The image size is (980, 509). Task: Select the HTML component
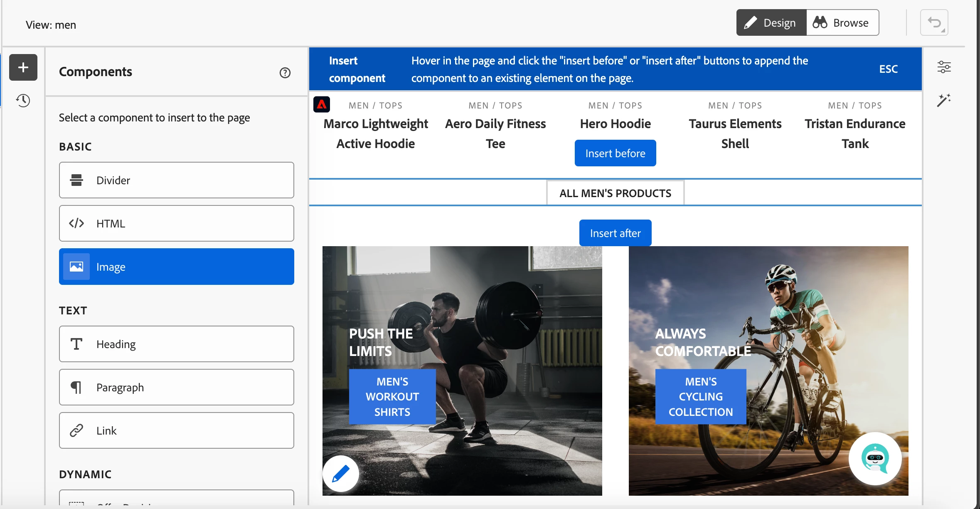[176, 223]
